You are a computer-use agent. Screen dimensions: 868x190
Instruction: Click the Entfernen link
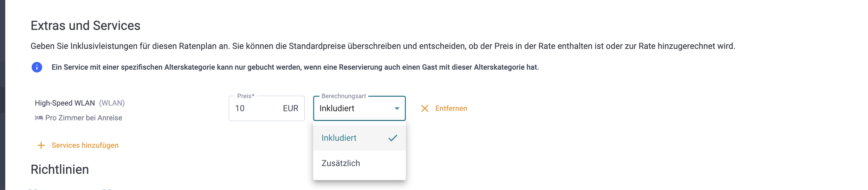(x=451, y=108)
